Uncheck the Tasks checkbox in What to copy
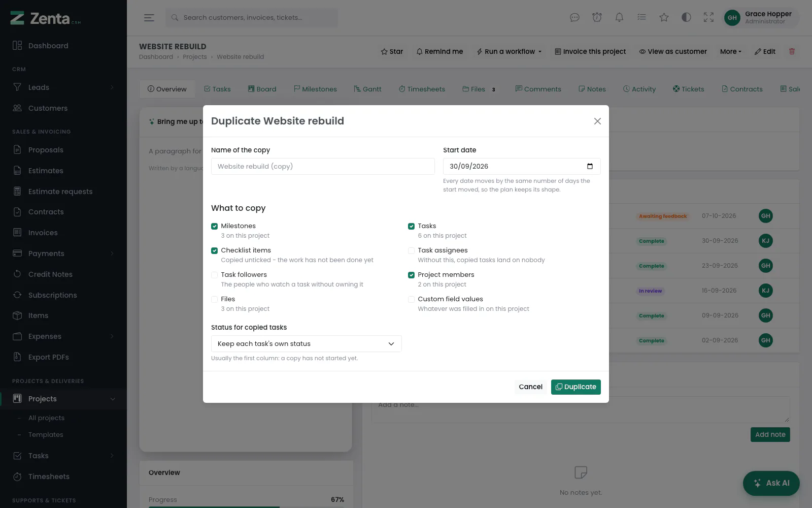This screenshot has height=508, width=812. click(x=411, y=226)
